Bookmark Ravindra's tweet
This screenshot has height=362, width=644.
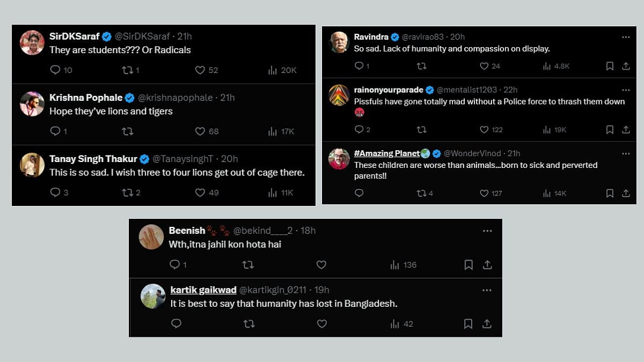[x=610, y=66]
